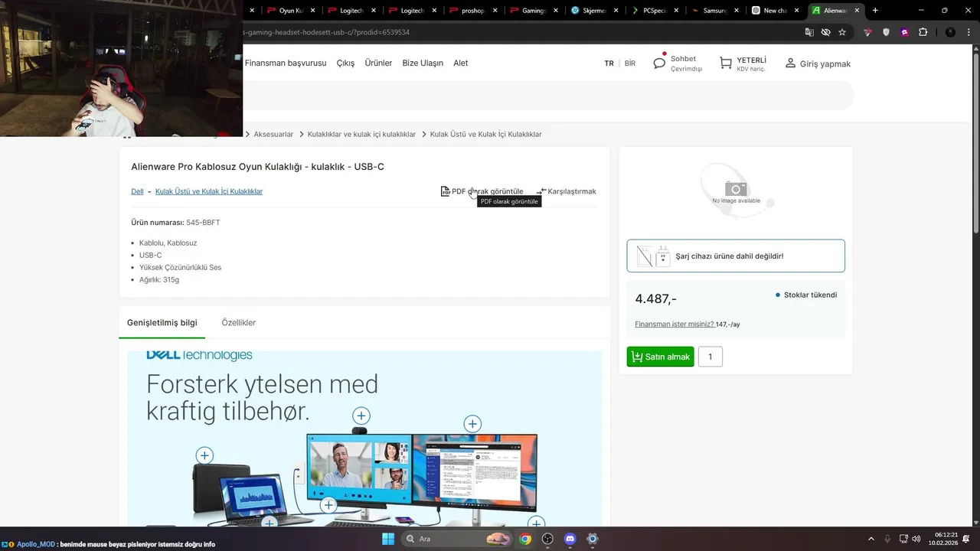
Task: Click the cart icon inside Satın almak button
Action: point(637,357)
